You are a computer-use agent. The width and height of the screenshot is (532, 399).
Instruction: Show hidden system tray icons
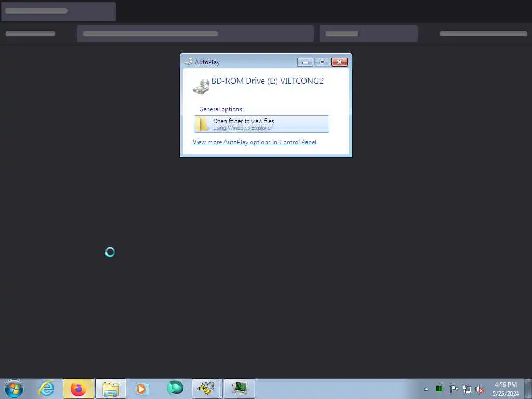[x=426, y=389]
